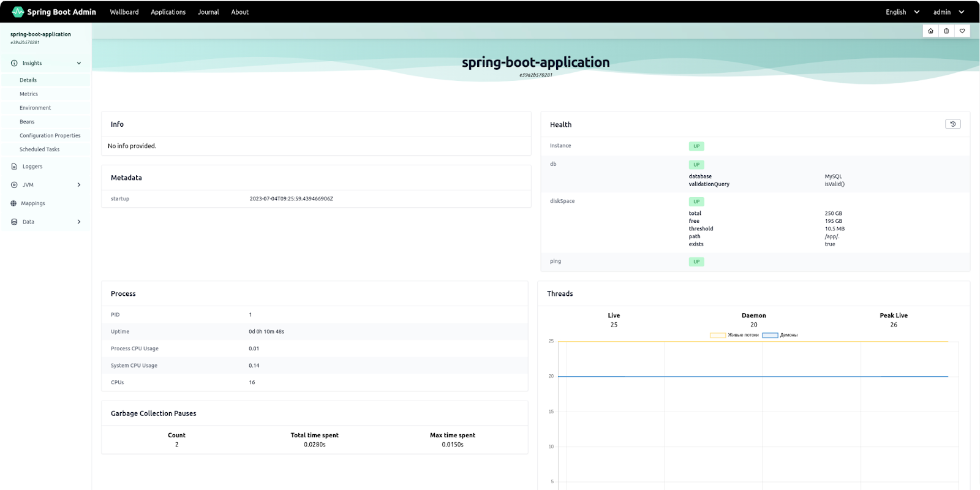This screenshot has width=980, height=490.
Task: Click the MySQL database value
Action: click(x=833, y=176)
